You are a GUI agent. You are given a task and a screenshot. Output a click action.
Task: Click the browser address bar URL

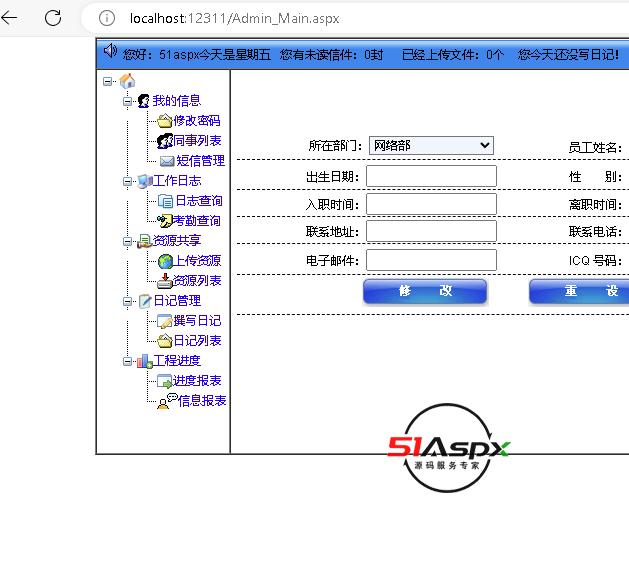coord(235,18)
